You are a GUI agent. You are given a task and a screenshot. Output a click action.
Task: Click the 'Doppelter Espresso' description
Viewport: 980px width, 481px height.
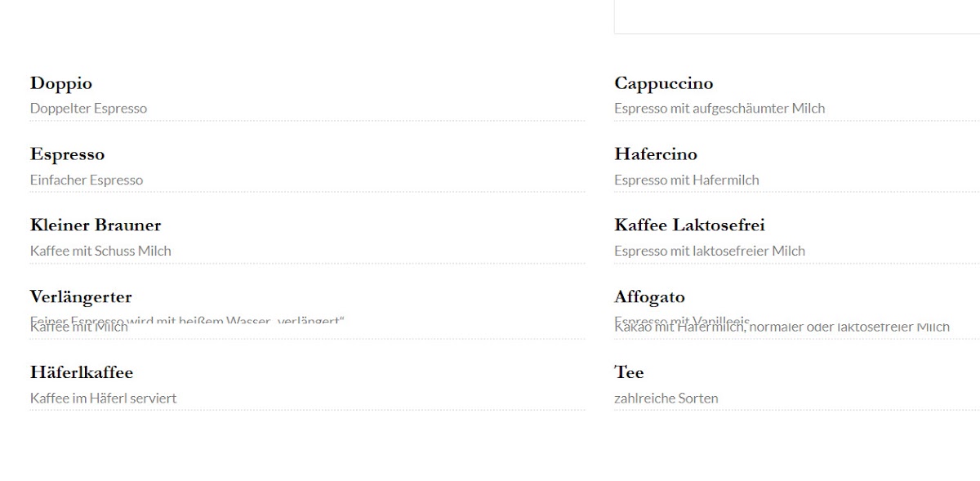88,109
